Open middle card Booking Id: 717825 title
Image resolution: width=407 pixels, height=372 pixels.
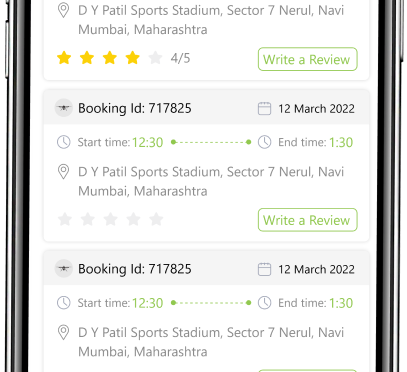[x=135, y=108]
